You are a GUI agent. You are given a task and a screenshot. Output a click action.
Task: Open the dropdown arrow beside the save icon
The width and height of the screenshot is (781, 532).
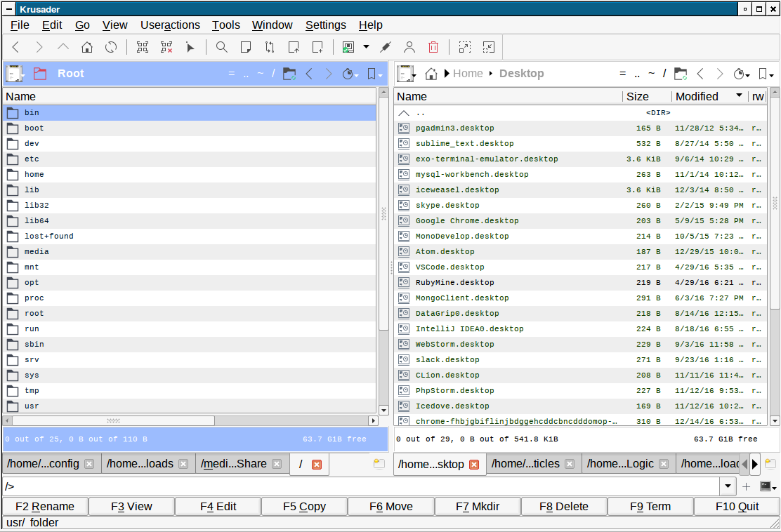click(x=366, y=47)
